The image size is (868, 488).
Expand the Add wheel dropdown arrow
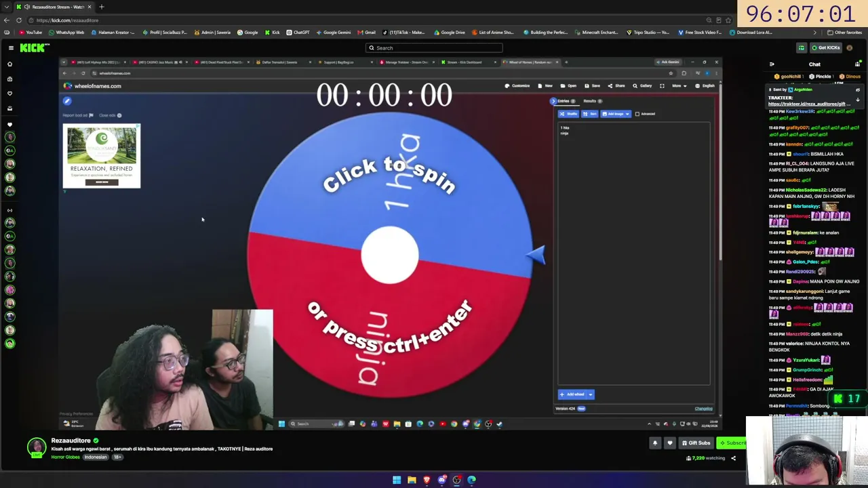(591, 394)
